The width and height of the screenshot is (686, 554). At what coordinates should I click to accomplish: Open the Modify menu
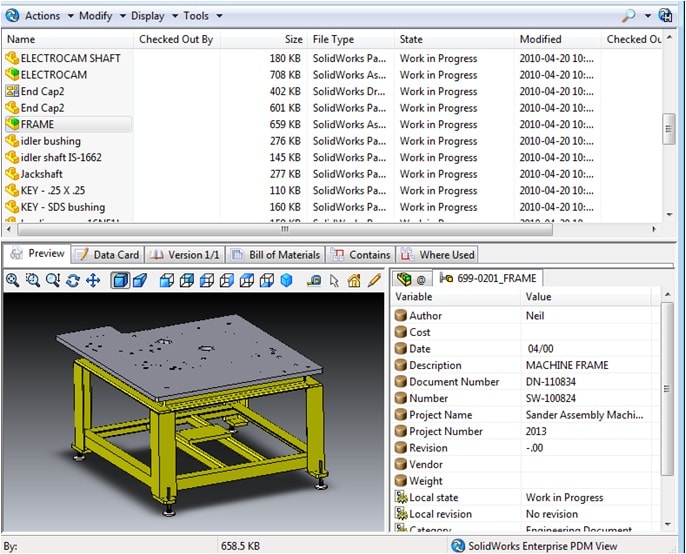coord(96,16)
